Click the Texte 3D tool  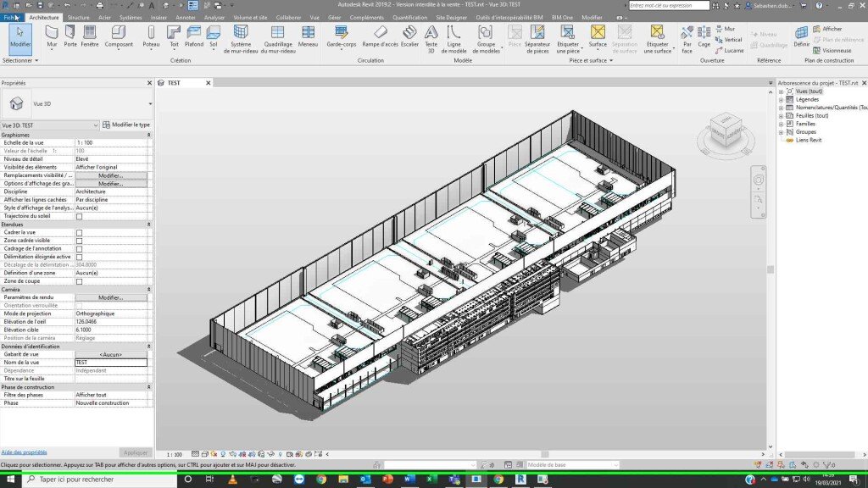pos(431,39)
